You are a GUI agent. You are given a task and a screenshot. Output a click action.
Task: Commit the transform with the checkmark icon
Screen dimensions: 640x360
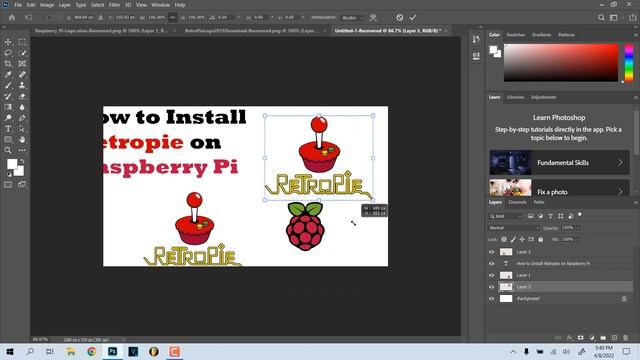(413, 18)
